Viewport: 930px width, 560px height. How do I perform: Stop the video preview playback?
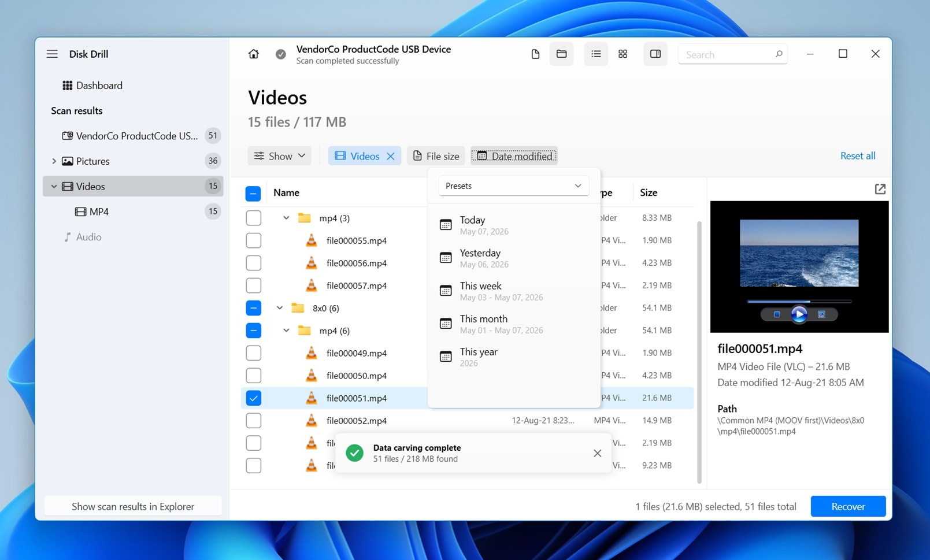[777, 314]
